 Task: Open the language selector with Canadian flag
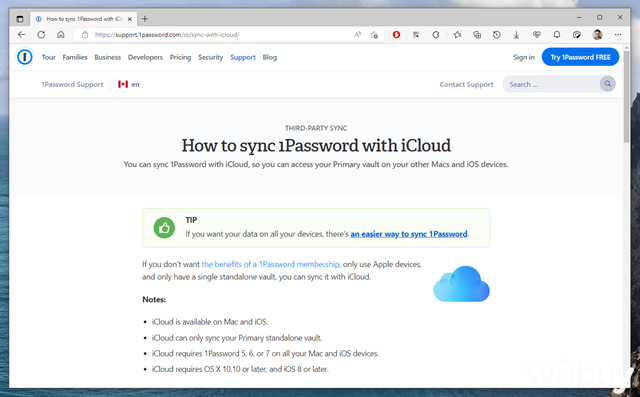pyautogui.click(x=129, y=84)
